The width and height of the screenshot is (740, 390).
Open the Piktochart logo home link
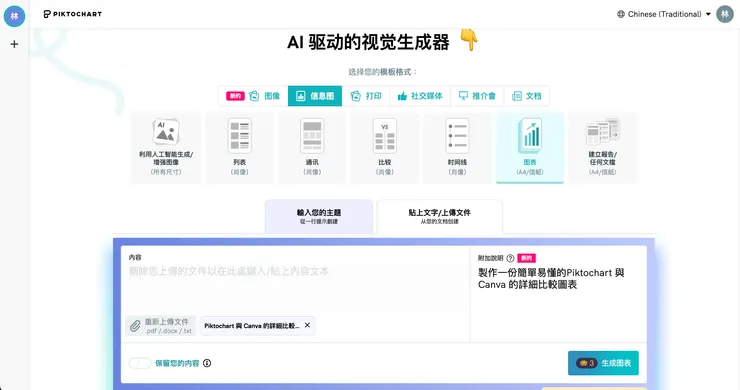(x=73, y=14)
